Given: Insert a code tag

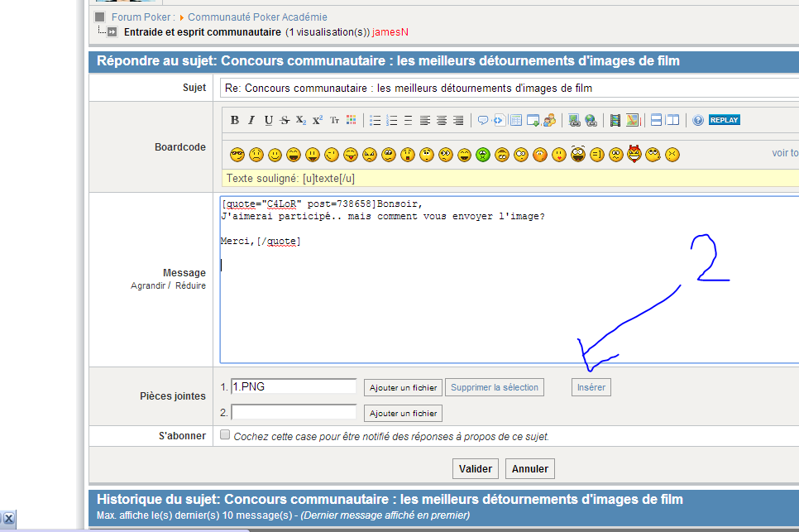Looking at the screenshot, I should [499, 120].
